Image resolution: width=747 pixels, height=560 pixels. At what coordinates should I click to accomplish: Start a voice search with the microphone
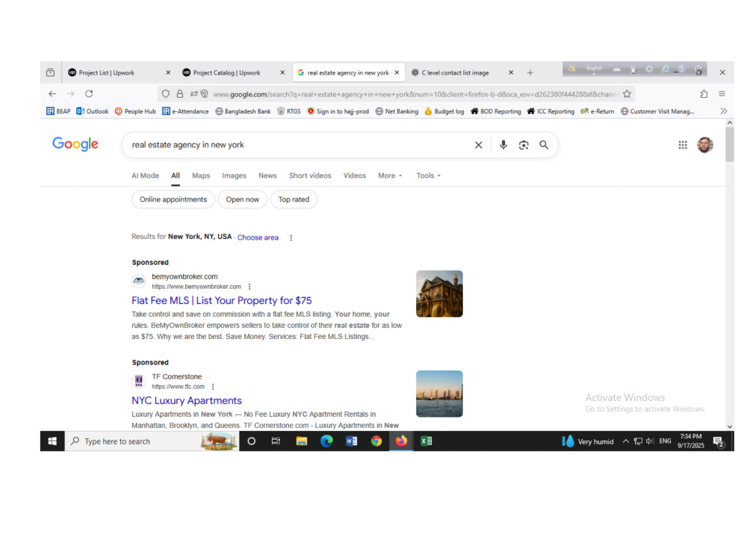(x=503, y=145)
